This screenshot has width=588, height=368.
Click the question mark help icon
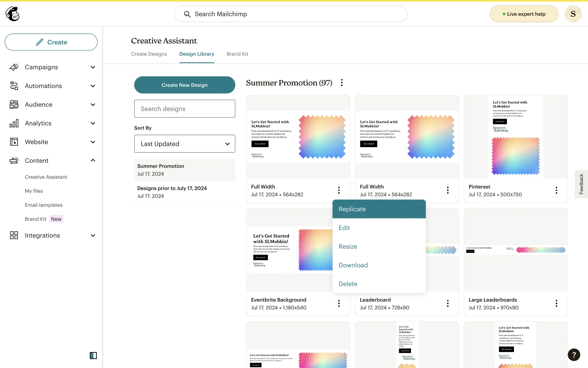574,355
